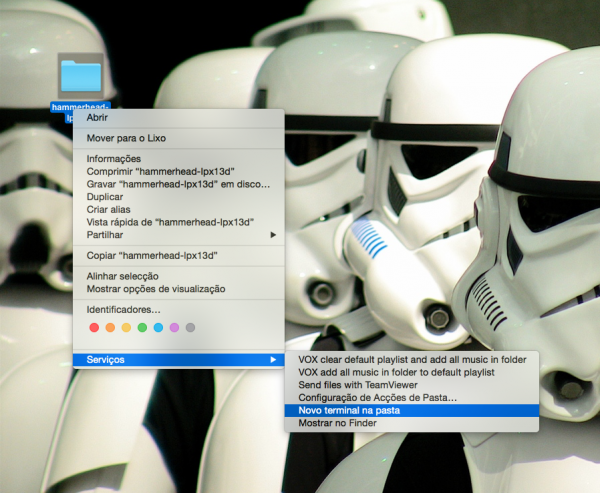Choose Comprimir "hammerhead-lpx13d"
The image size is (600, 493).
[x=179, y=171]
